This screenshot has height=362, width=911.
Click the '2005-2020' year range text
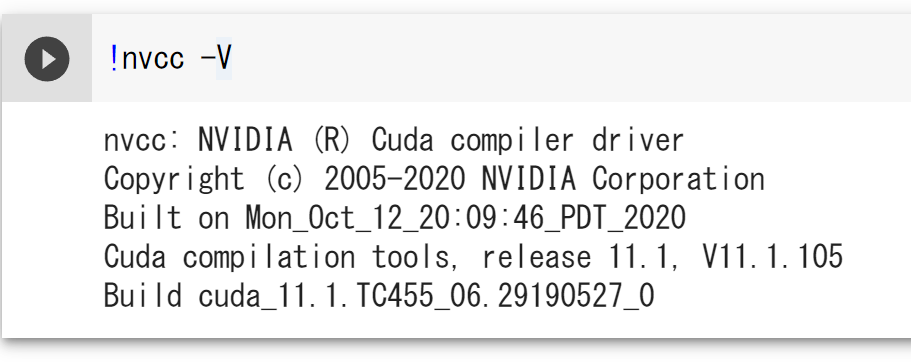(394, 179)
